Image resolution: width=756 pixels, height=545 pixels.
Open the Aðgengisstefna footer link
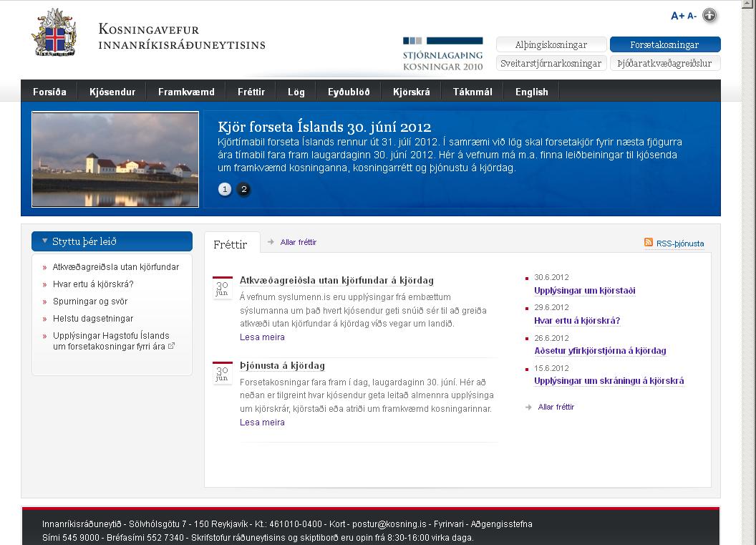[501, 524]
